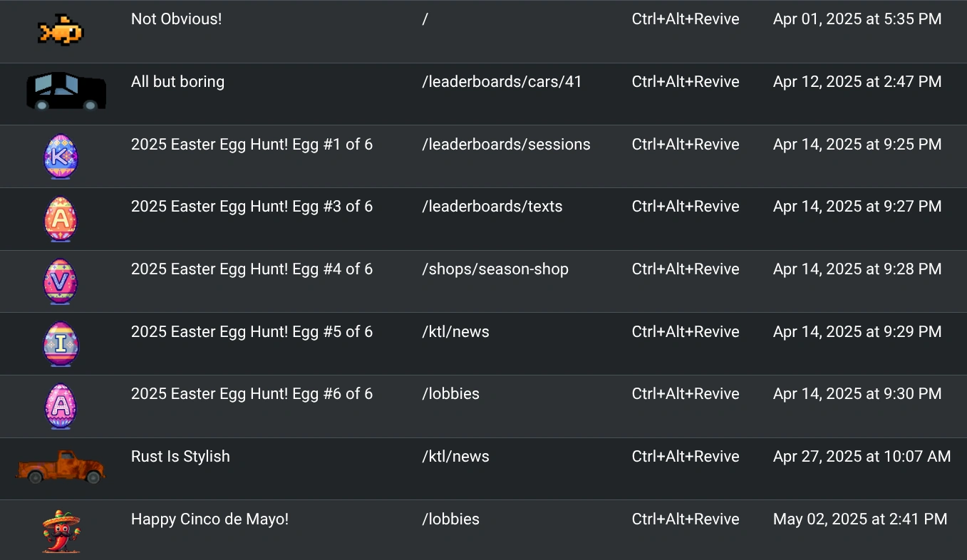Image resolution: width=967 pixels, height=560 pixels.
Task: Click the "Rust Is Stylish" title
Action: (x=180, y=457)
